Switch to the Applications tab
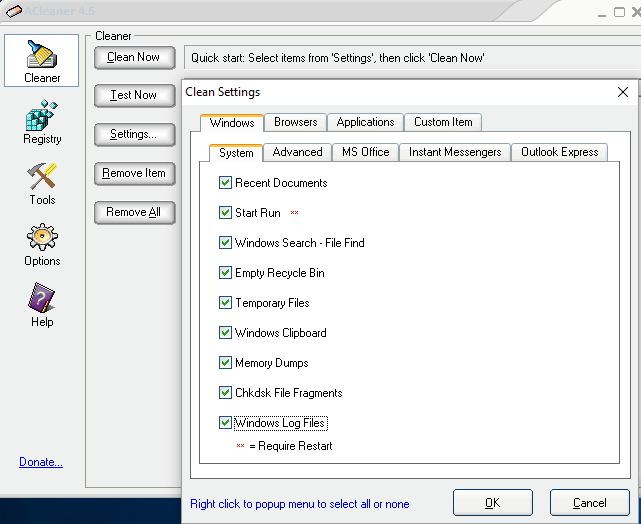 tap(365, 122)
